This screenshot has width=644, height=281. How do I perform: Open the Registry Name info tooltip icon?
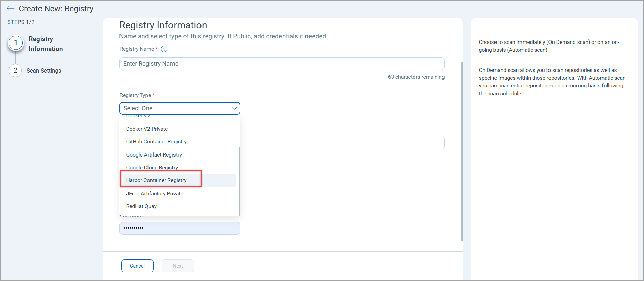tap(164, 49)
